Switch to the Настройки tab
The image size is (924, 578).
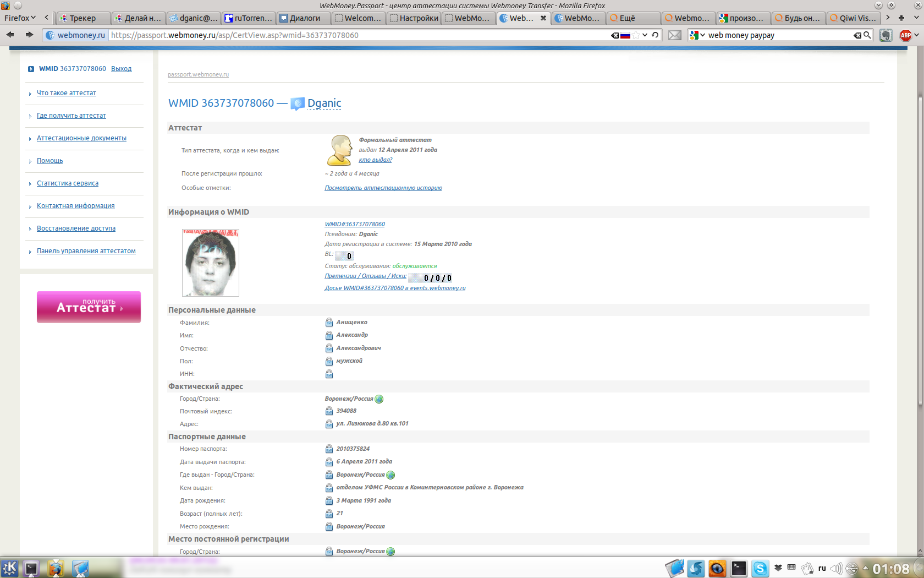point(414,18)
